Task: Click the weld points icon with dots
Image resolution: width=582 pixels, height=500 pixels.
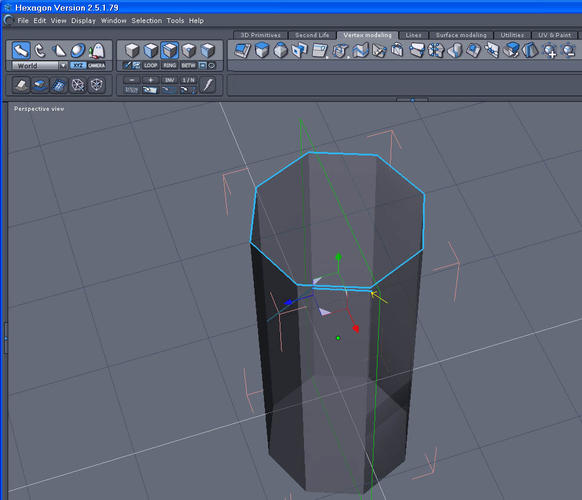Action: pos(436,50)
